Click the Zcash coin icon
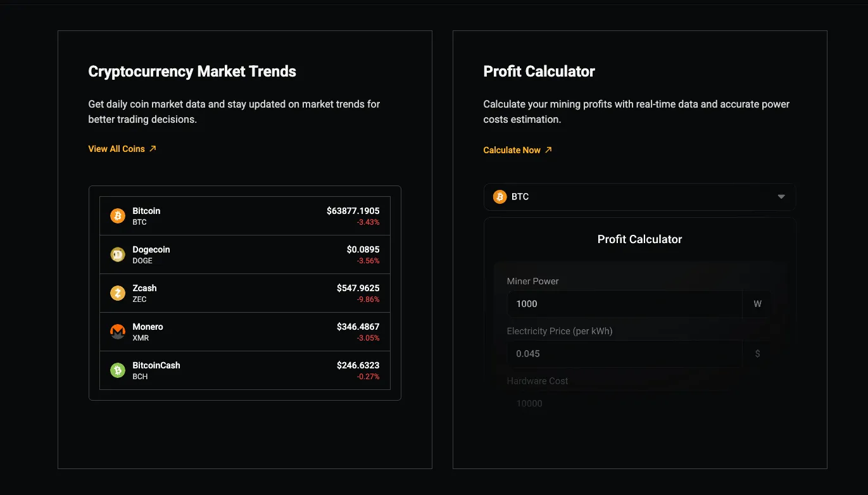 118,293
